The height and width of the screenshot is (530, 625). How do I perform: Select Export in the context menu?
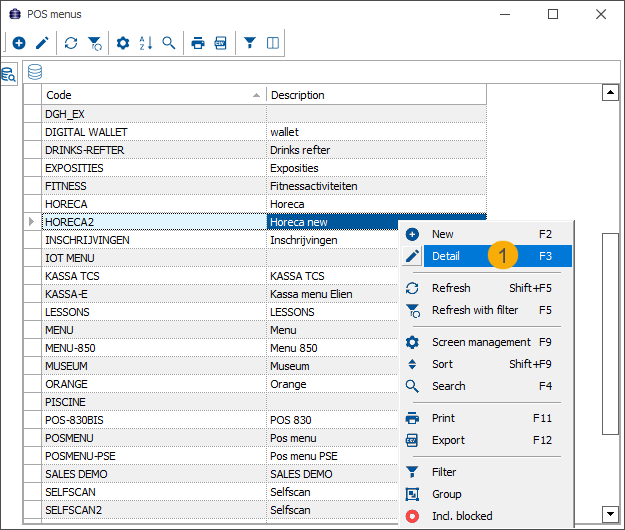[x=448, y=440]
